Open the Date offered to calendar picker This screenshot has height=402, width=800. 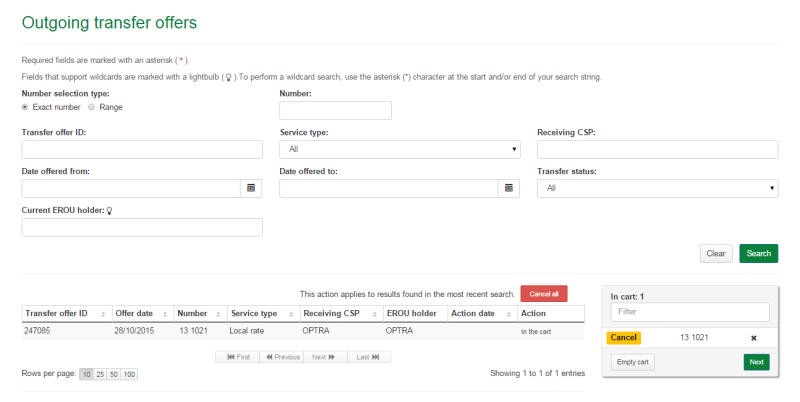pos(509,188)
